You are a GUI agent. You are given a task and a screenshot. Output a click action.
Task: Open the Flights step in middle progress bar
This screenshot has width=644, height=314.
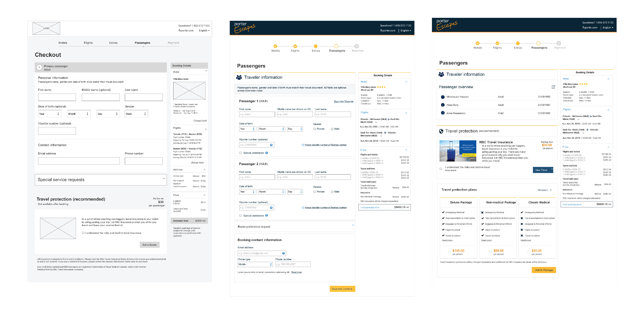point(295,46)
